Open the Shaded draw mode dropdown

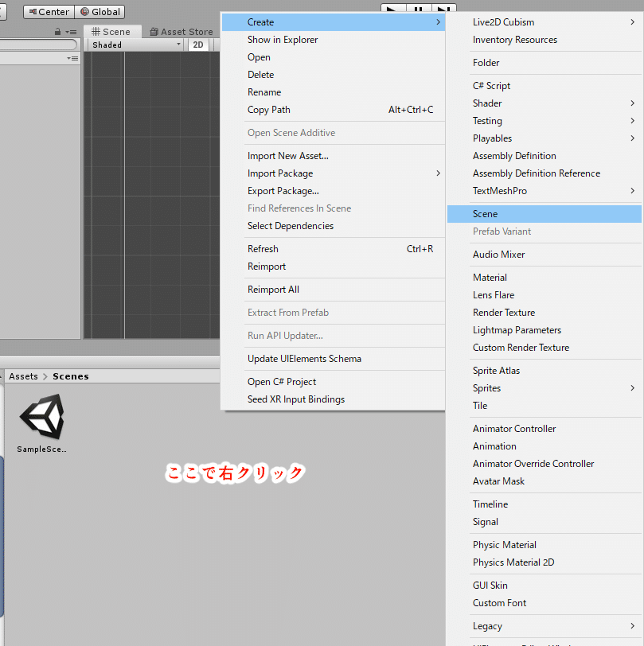[136, 45]
